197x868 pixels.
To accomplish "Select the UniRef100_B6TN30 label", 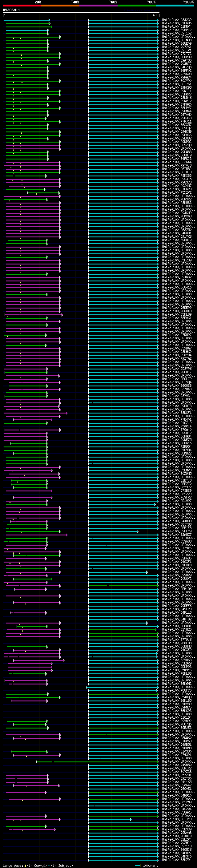I will tap(177, 40).
